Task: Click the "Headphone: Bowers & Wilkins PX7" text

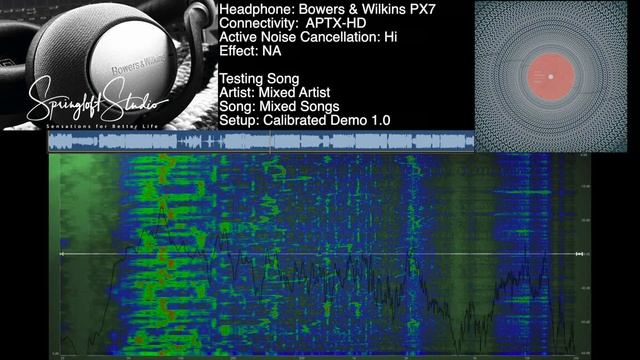Action: (327, 9)
